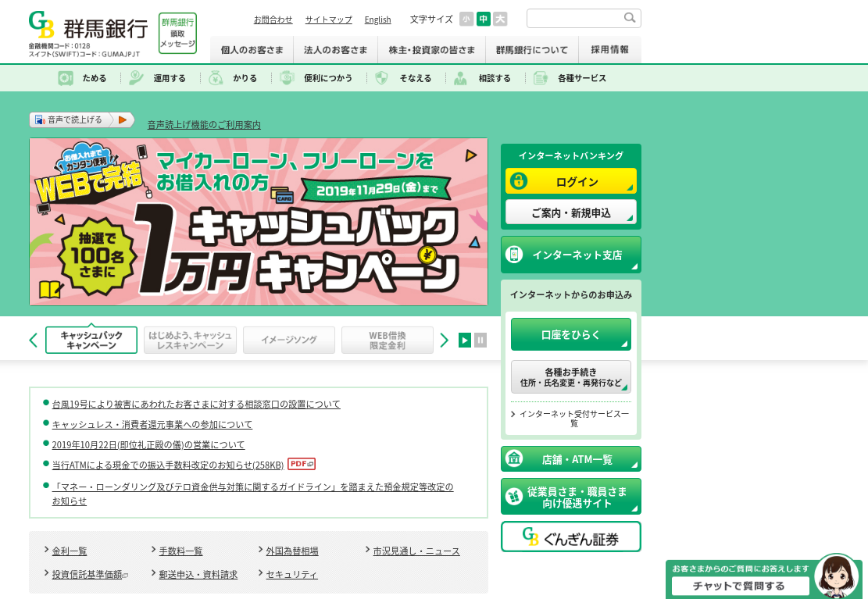Click the 口座をひらく button
868x599 pixels.
pyautogui.click(x=571, y=334)
